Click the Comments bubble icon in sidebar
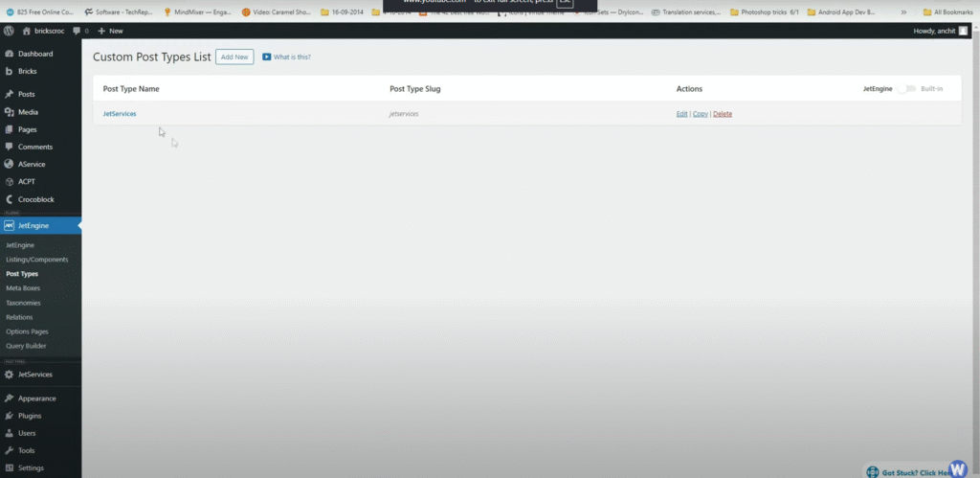 9,147
